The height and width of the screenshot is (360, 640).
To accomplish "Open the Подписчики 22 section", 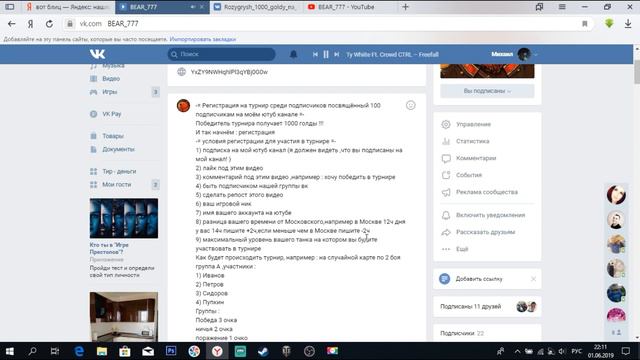I will (x=462, y=333).
